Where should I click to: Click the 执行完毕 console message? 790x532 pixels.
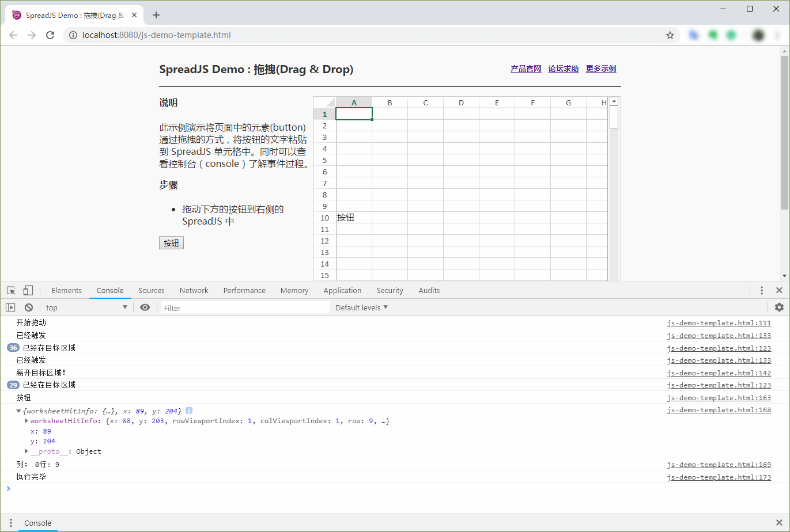coord(31,477)
